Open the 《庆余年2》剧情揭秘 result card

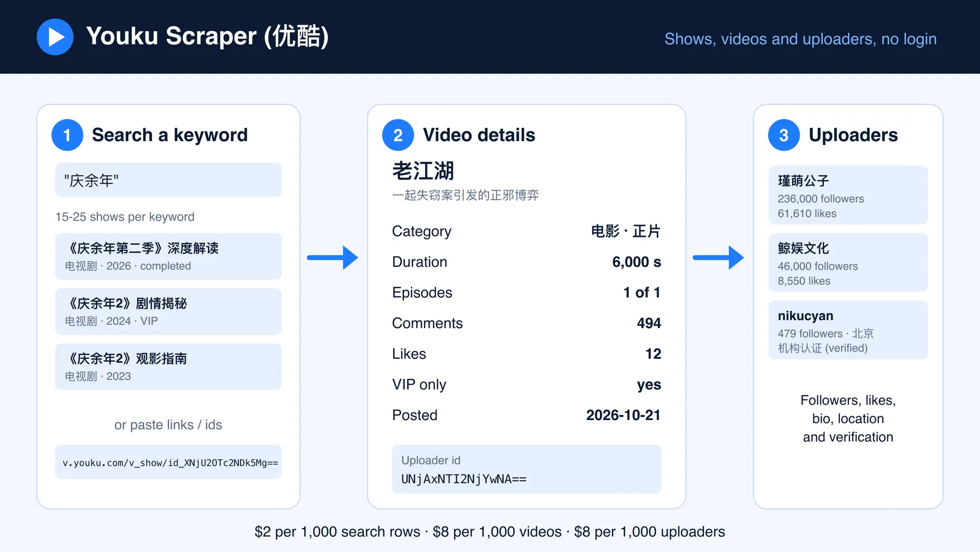(168, 311)
